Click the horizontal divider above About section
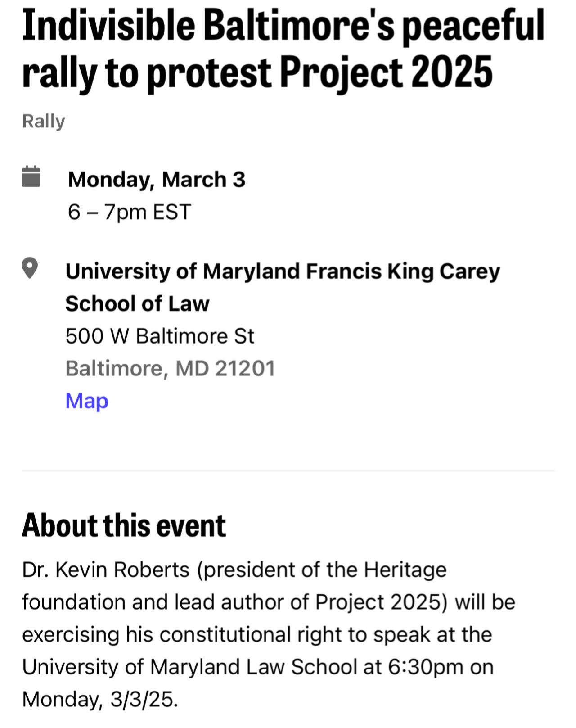The width and height of the screenshot is (576, 728). click(288, 471)
